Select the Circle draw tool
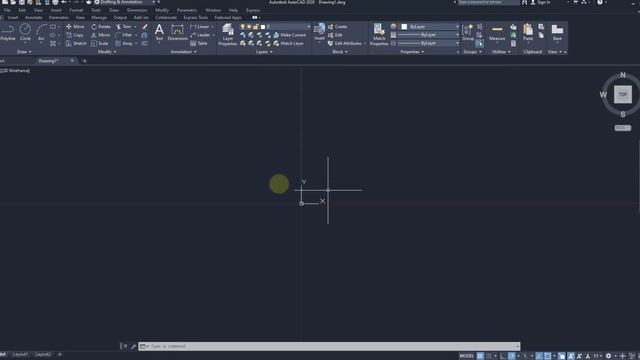640x360 pixels. point(25,32)
